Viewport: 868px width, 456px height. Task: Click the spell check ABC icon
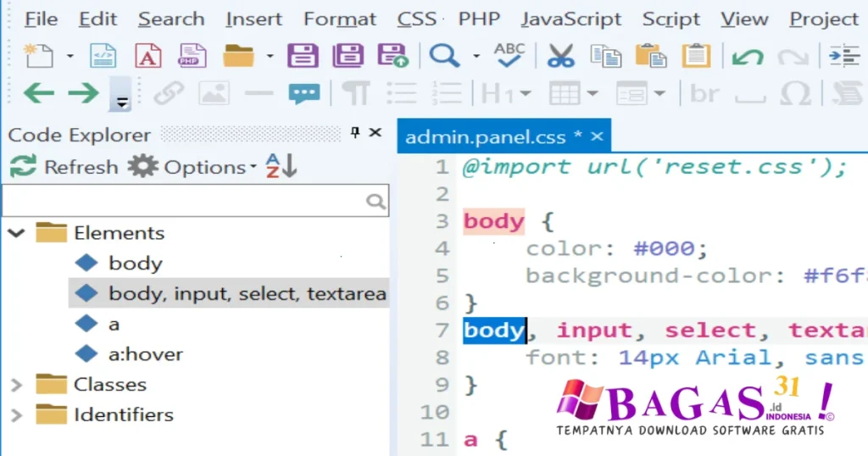click(x=509, y=55)
